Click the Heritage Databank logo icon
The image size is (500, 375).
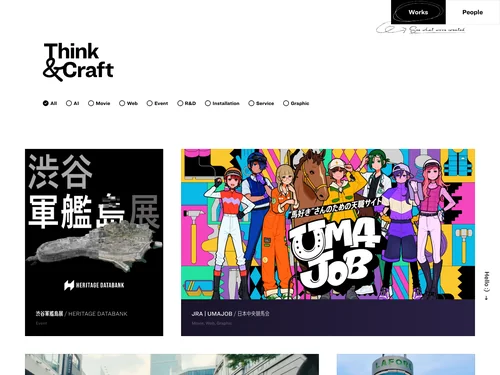pyautogui.click(x=69, y=285)
